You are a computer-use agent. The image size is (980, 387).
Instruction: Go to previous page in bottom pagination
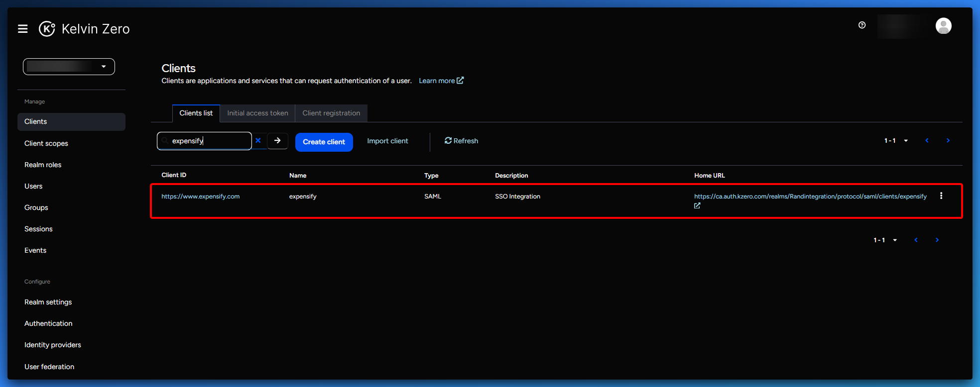(x=916, y=240)
